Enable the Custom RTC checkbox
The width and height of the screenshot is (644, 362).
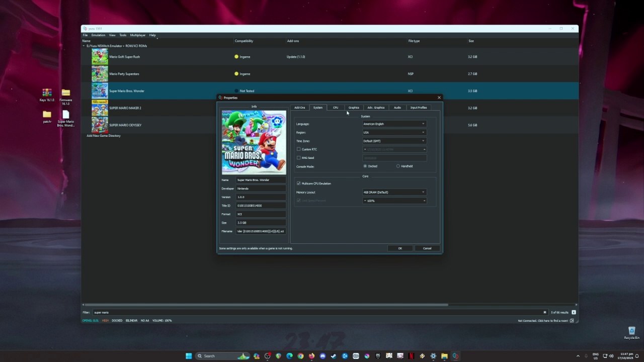click(298, 149)
